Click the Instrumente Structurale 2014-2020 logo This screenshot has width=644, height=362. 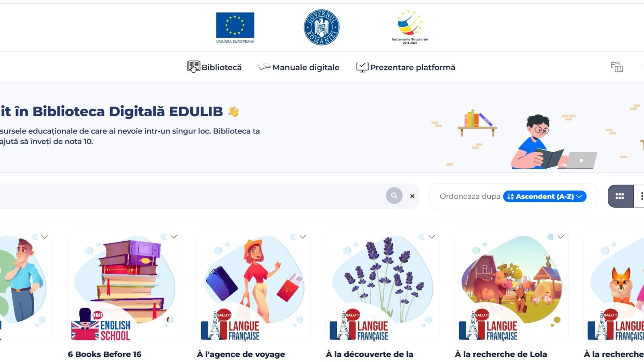click(410, 27)
